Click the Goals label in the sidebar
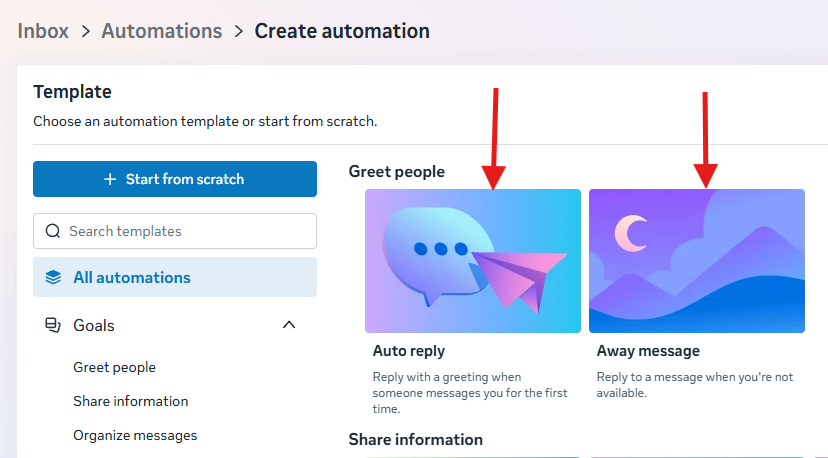Image resolution: width=828 pixels, height=458 pixels. click(x=93, y=325)
